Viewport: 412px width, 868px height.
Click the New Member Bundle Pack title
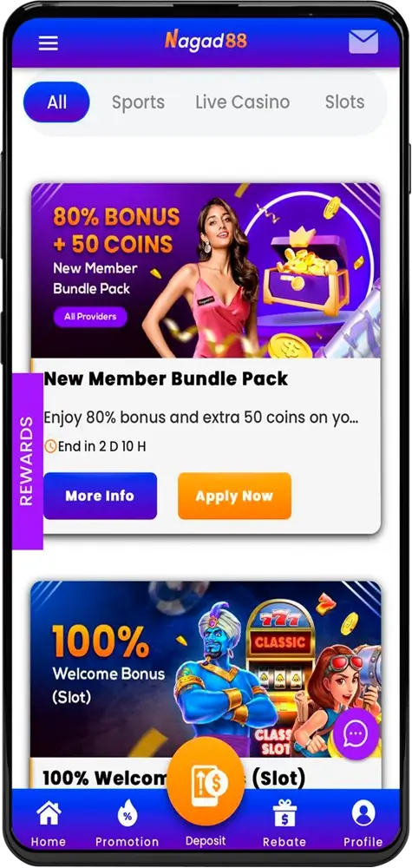[166, 378]
